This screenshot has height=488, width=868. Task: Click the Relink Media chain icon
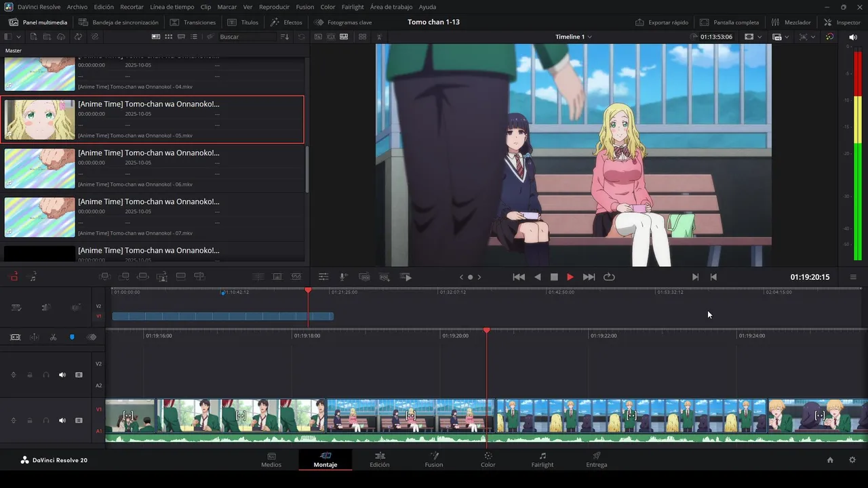tap(95, 37)
